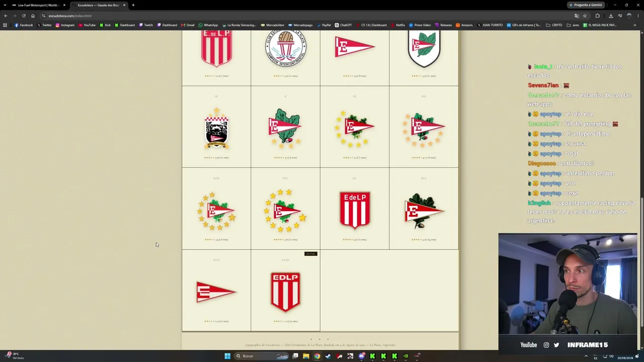Open Discord from the taskbar
The height and width of the screenshot is (362, 644).
click(x=361, y=356)
